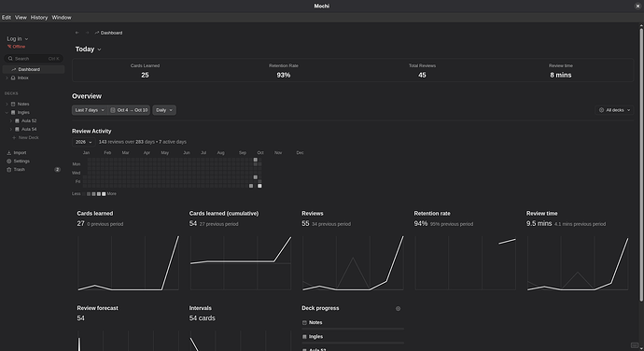
Task: Open the Log in account dropdown
Action: (x=18, y=38)
